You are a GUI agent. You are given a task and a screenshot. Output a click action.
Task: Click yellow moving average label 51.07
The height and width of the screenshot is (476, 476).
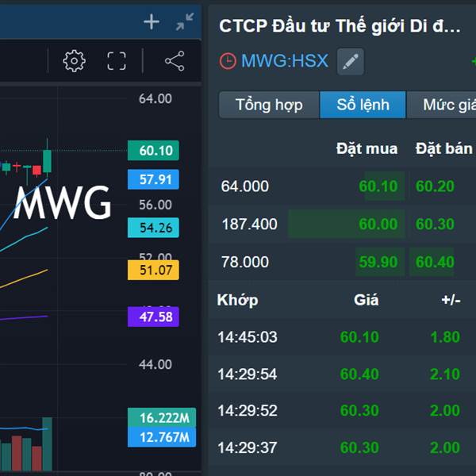[x=153, y=270]
